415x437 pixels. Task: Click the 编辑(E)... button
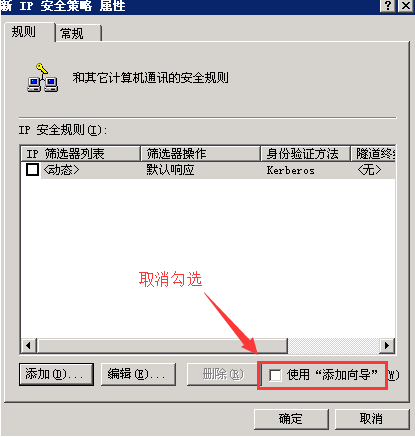[138, 374]
